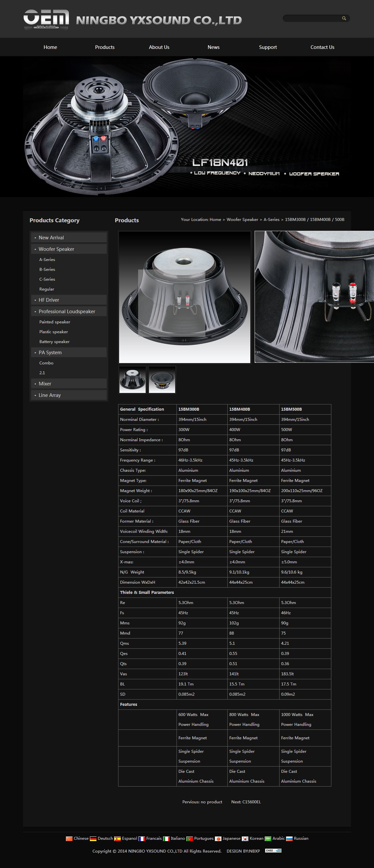The image size is (374, 868).
Task: Click the 'DESIGN BY:NBXP' footer credit
Action: (x=243, y=851)
